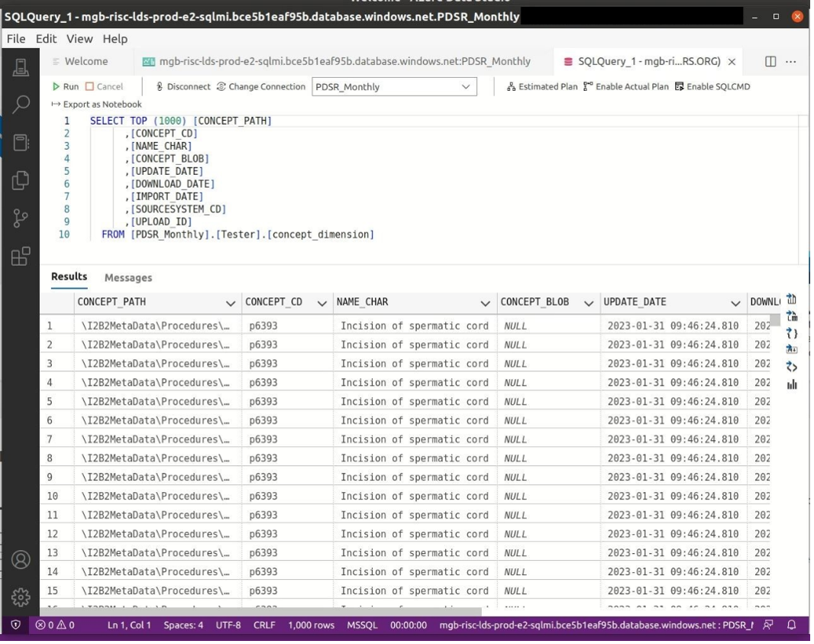The height and width of the screenshot is (644, 814).
Task: Open NAME_CHAR column filter dropdown
Action: pyautogui.click(x=485, y=303)
